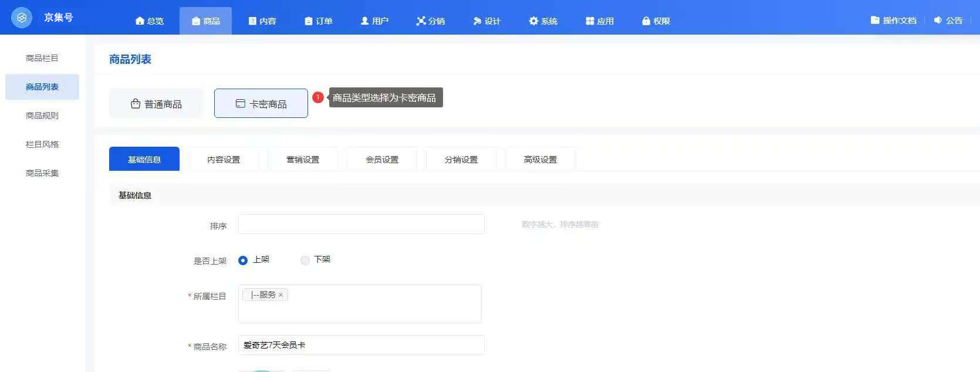Switch to 营销设置 tab
Viewport: 980px width, 372px height.
(303, 160)
